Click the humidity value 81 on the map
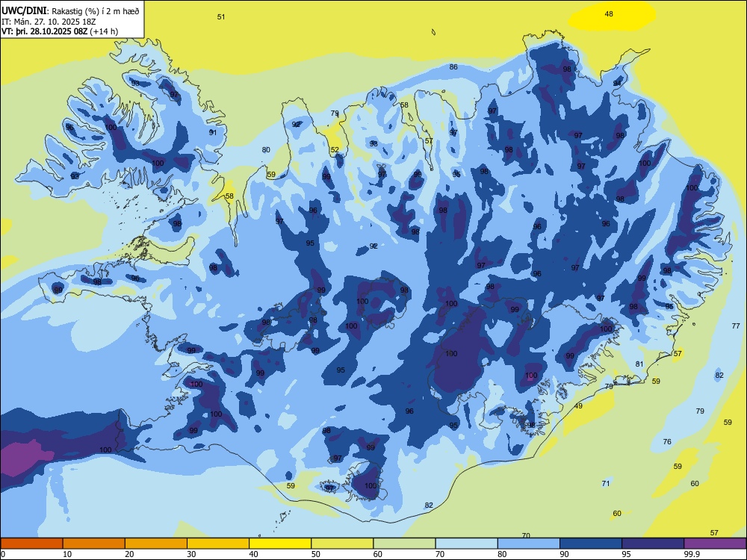Viewport: 747px width, 560px height. [639, 364]
